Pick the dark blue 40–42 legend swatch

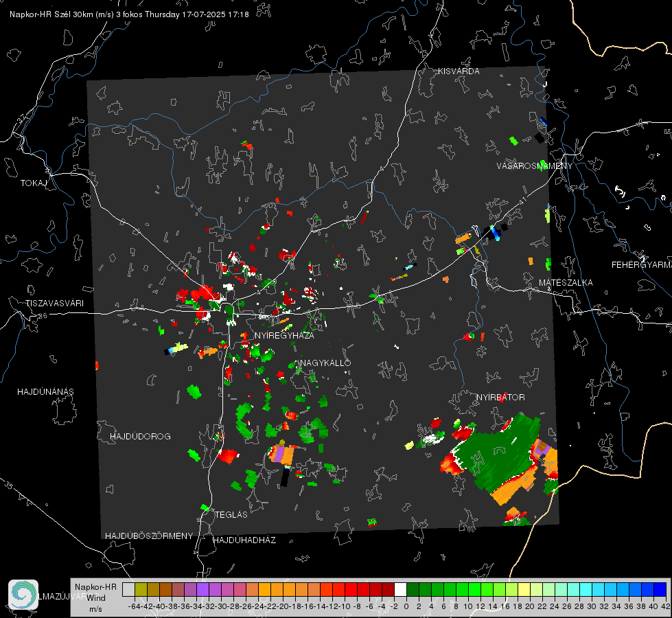tap(660, 589)
